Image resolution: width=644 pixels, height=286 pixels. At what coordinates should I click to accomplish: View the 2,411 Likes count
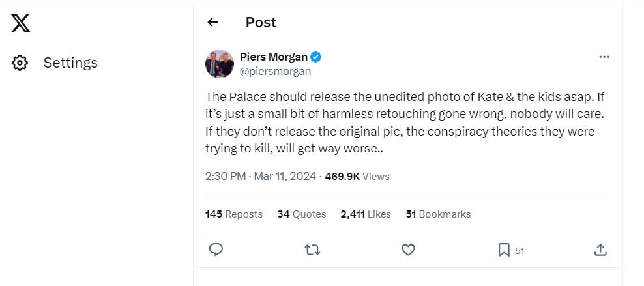point(366,214)
